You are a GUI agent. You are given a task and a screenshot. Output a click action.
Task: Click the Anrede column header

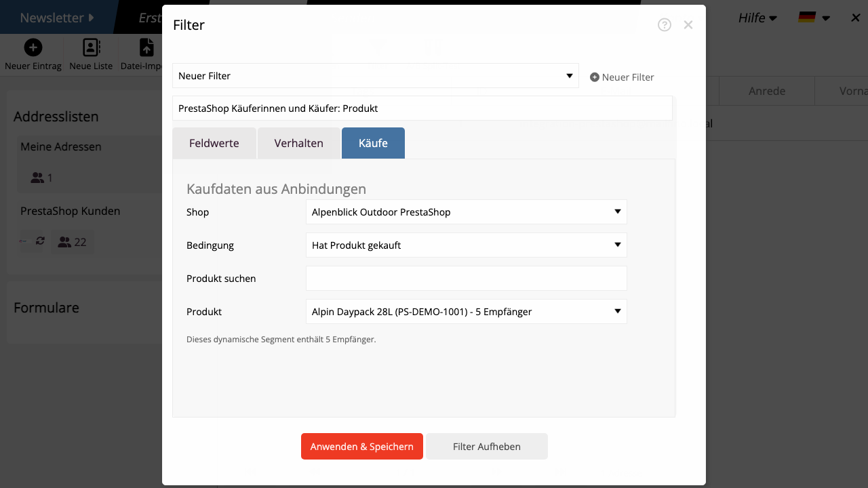(x=767, y=91)
